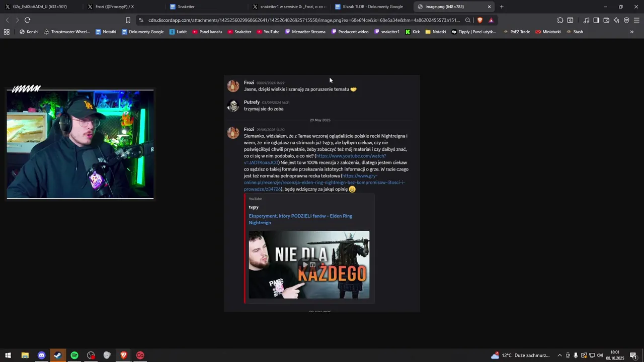Open Panel kanału bookmark

coord(207,32)
